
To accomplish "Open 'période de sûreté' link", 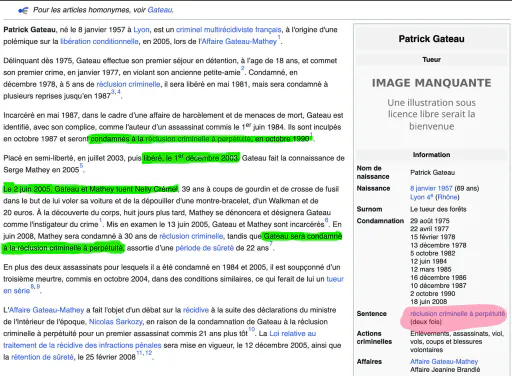I will (x=205, y=248).
